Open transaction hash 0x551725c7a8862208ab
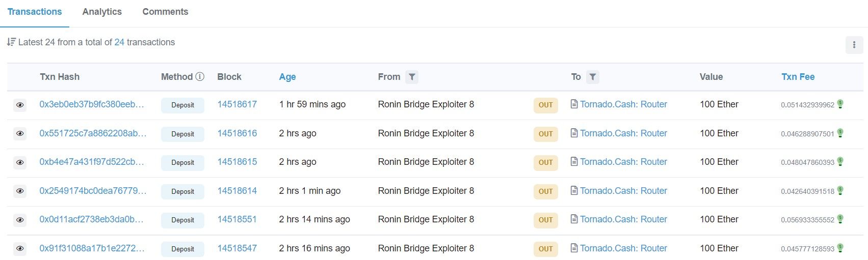 (93, 133)
